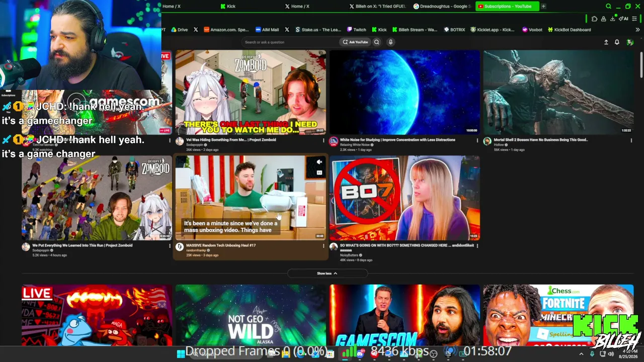Open options menu for MASSIVE Random Tech Unboxing video

point(324,246)
